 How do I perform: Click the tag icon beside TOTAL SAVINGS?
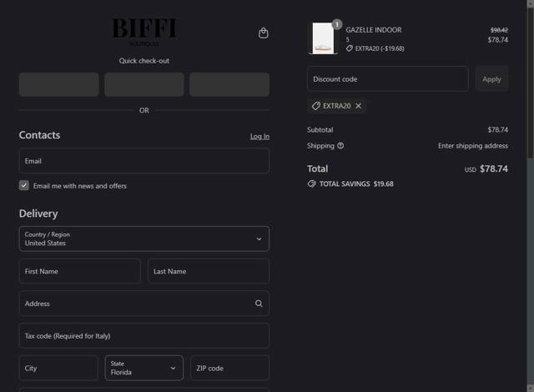[311, 184]
